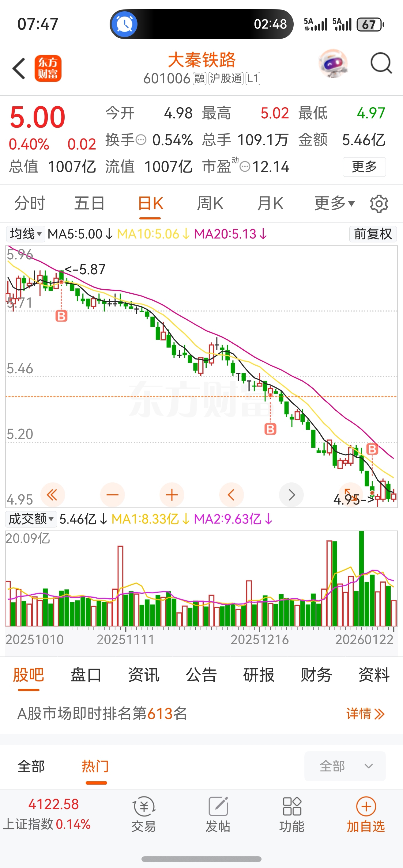
Task: Move chart right with right arrow
Action: pyautogui.click(x=292, y=495)
